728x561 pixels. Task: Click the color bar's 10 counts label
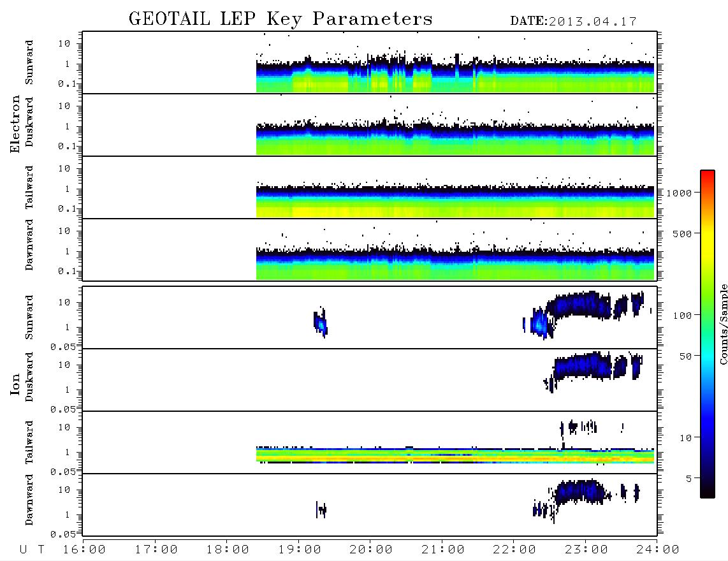click(x=685, y=438)
